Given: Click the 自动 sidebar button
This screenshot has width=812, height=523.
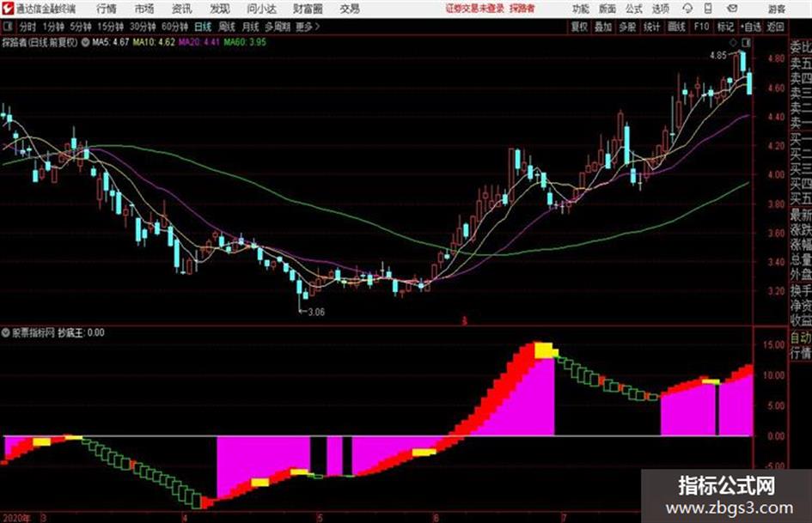Looking at the screenshot, I should [801, 338].
